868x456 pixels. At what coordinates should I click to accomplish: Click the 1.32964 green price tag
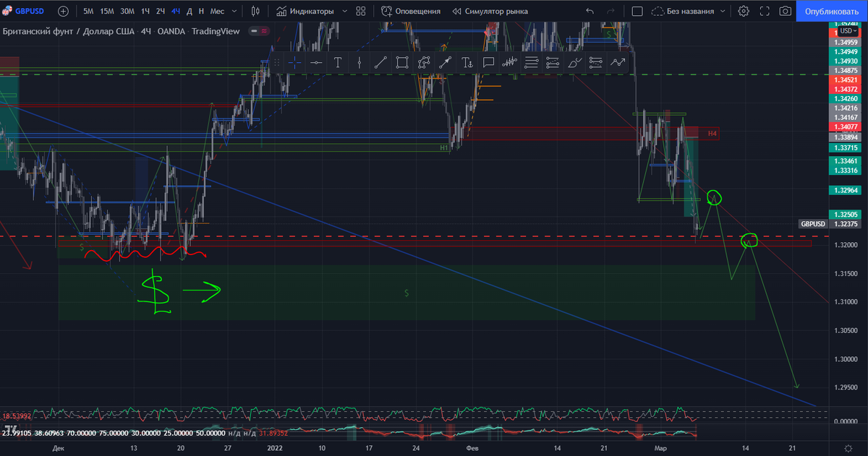pyautogui.click(x=846, y=191)
